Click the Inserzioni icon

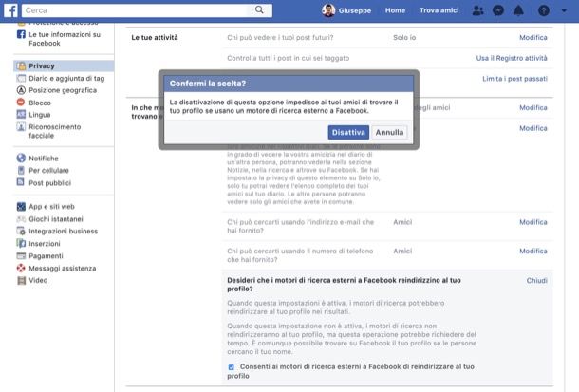click(x=21, y=243)
